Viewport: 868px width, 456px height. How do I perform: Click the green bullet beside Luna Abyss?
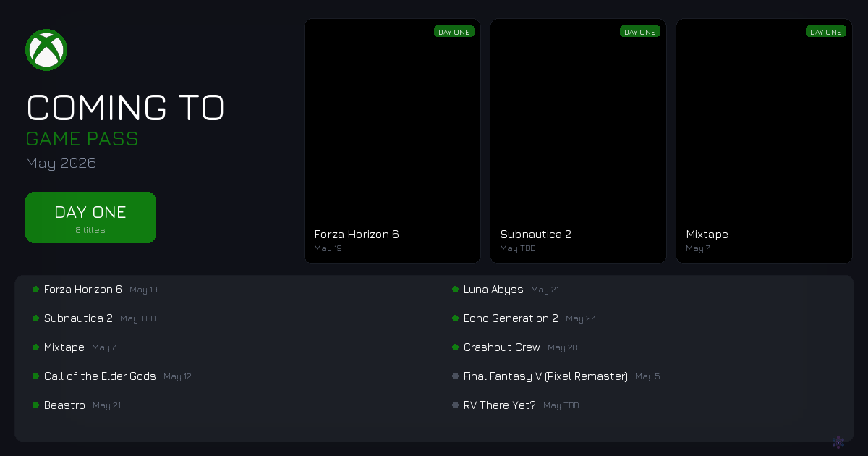pyautogui.click(x=456, y=289)
